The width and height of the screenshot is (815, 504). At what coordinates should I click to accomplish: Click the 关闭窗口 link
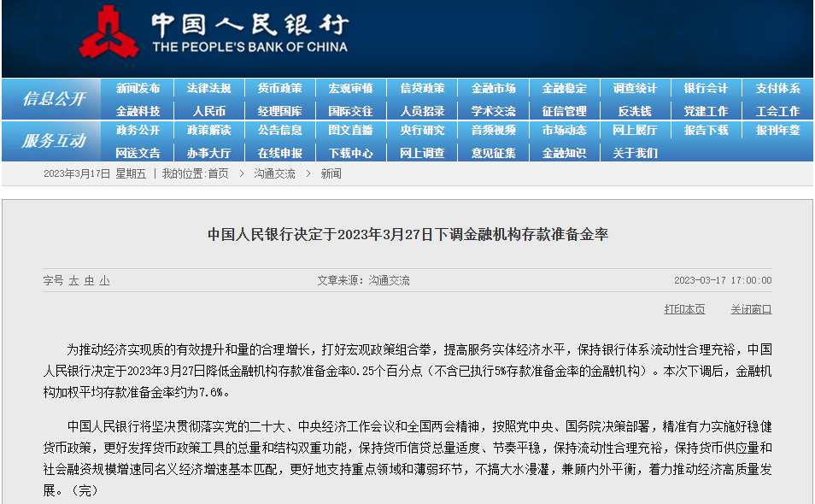point(751,309)
